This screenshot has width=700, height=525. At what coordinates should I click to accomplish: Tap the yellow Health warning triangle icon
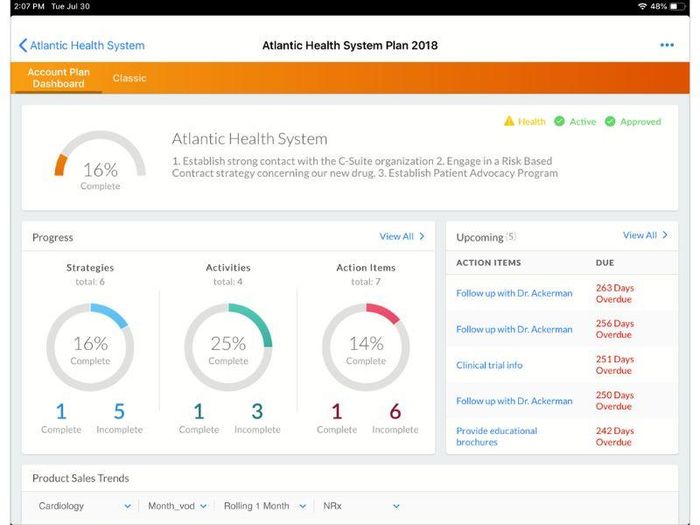click(x=509, y=121)
